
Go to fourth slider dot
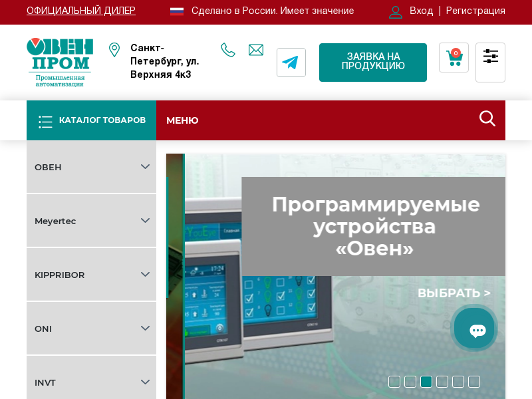[442, 382]
